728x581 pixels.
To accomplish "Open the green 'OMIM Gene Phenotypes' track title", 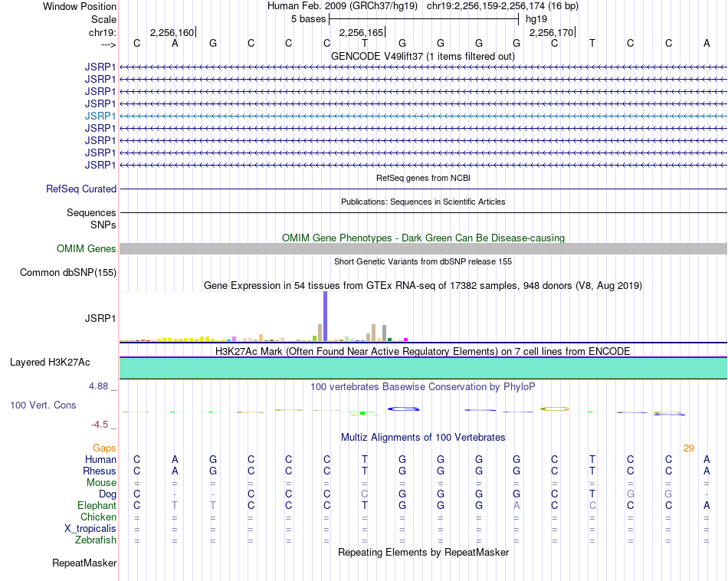I will point(423,238).
